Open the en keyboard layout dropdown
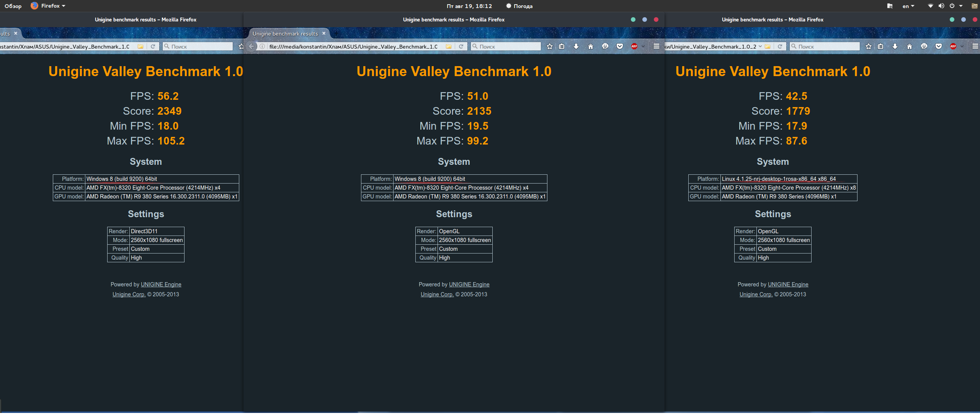The image size is (980, 416). point(908,6)
